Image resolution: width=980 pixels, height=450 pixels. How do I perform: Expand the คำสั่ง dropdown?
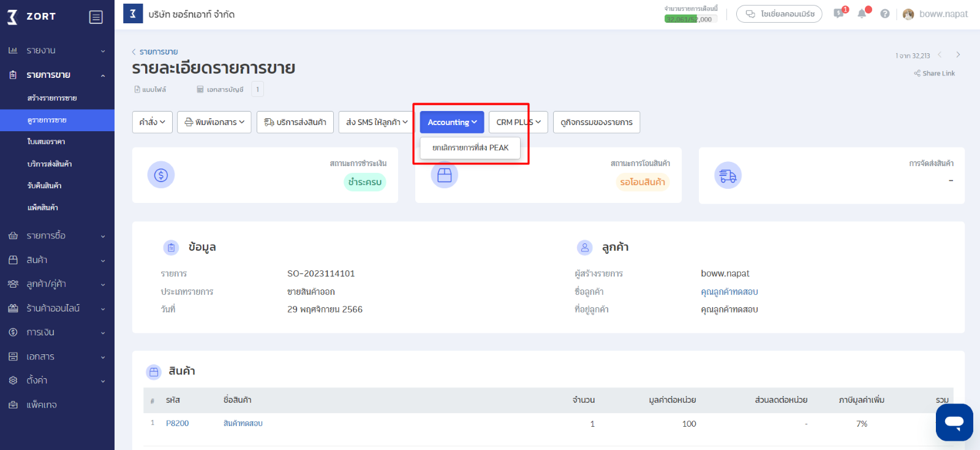click(x=152, y=122)
